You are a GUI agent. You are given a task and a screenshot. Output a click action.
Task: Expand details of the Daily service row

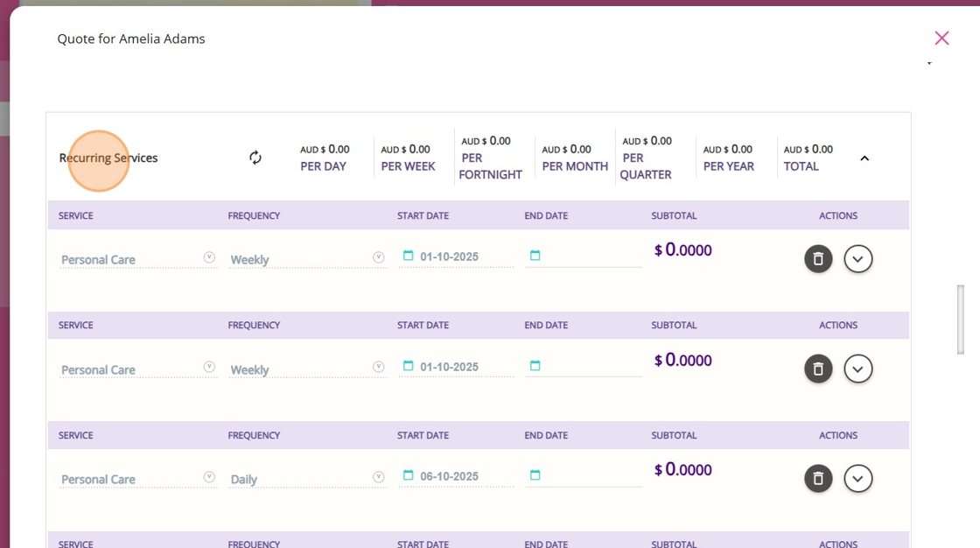[858, 479]
